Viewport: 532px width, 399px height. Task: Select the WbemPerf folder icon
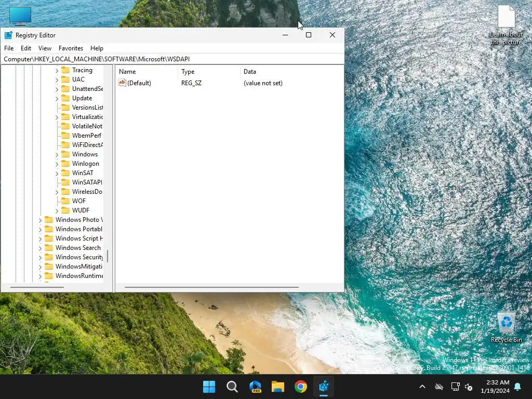tap(65, 136)
